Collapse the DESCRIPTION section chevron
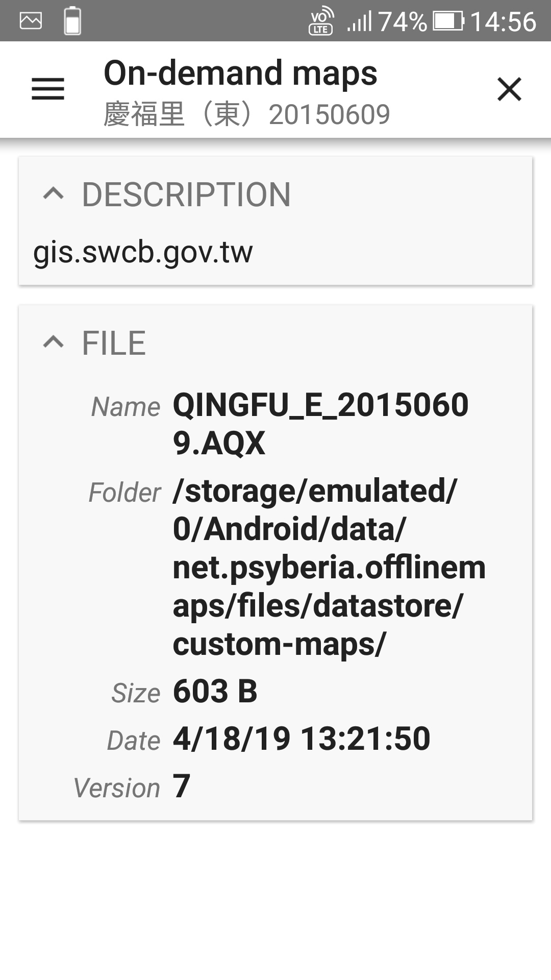 pyautogui.click(x=54, y=194)
